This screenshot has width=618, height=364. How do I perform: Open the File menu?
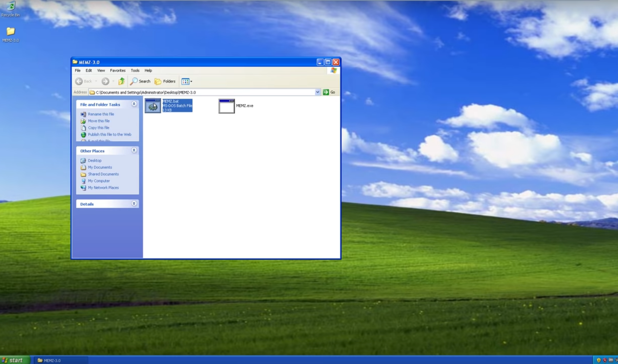(78, 70)
